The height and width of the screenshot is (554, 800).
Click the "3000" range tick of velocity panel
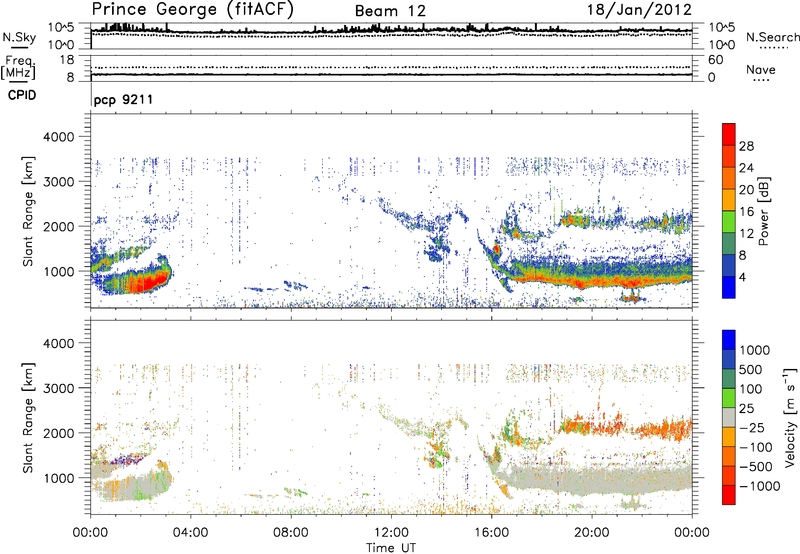point(59,388)
